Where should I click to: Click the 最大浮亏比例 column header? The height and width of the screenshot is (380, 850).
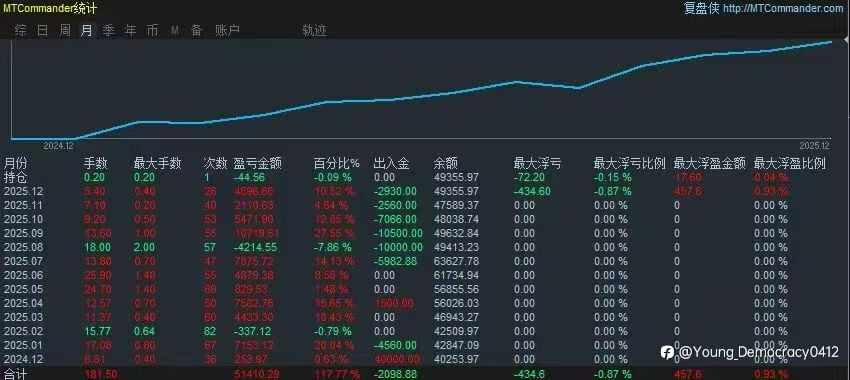pos(630,163)
